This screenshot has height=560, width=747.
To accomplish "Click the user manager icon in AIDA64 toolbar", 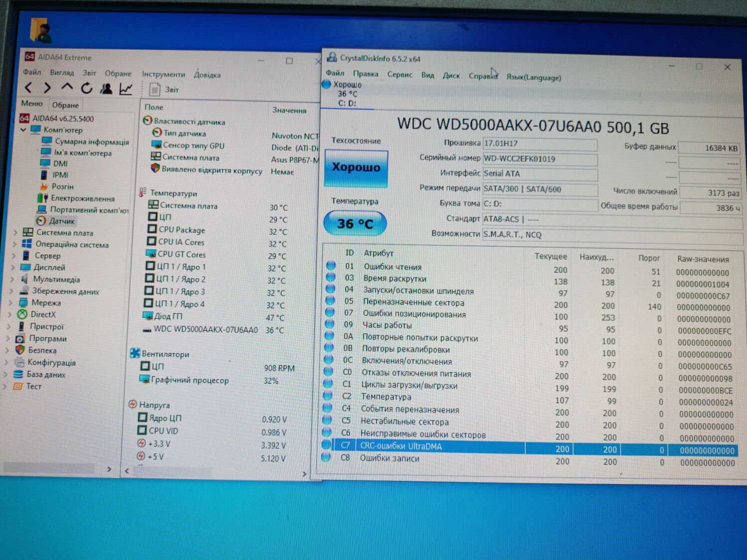I will coord(106,88).
